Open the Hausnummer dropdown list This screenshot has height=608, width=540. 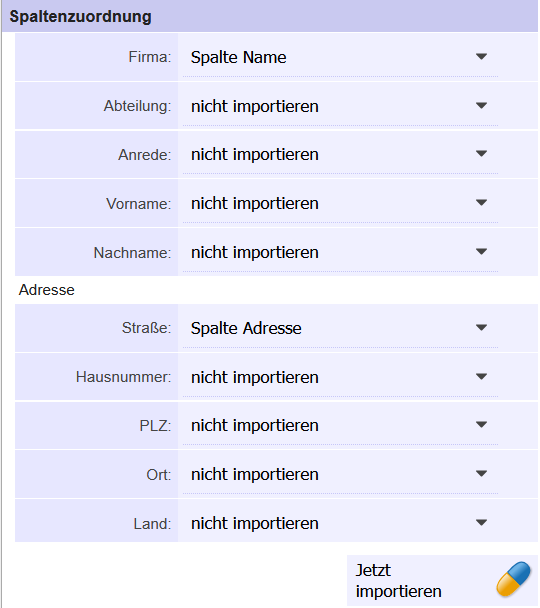340,377
